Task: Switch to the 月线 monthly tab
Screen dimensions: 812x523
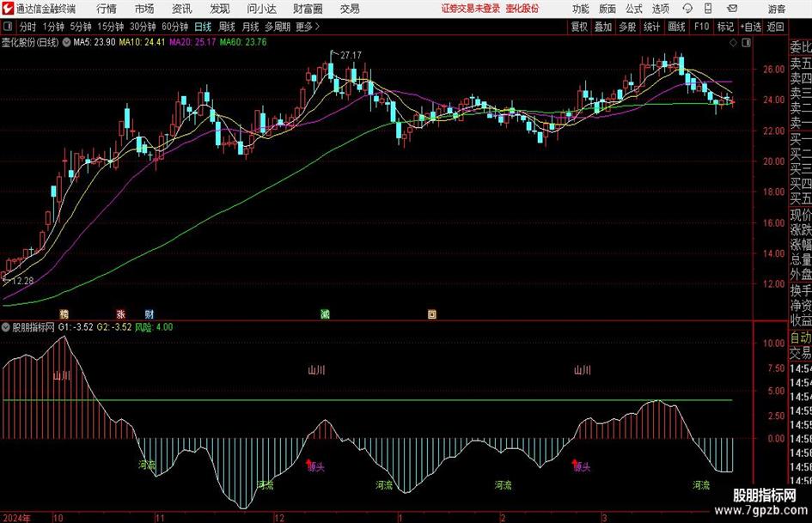Action: 251,27
